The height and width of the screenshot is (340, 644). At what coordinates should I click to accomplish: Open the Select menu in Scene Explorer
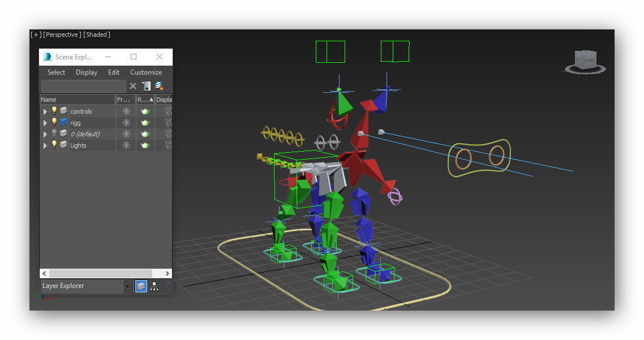click(x=56, y=72)
